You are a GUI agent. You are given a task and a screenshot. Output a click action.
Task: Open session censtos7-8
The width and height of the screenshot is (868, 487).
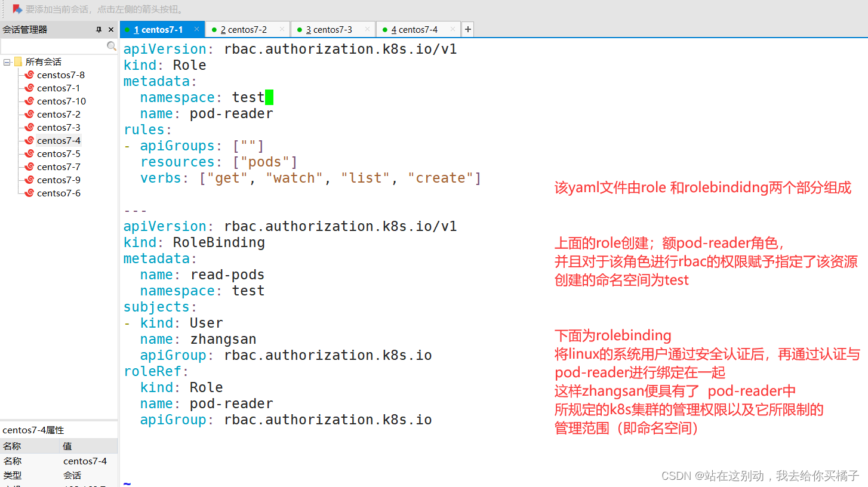pos(61,75)
